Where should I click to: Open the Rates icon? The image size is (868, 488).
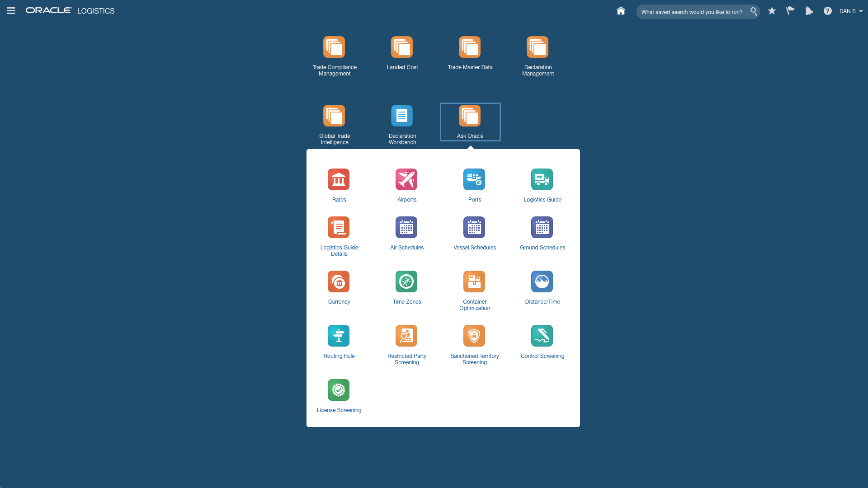coord(339,179)
